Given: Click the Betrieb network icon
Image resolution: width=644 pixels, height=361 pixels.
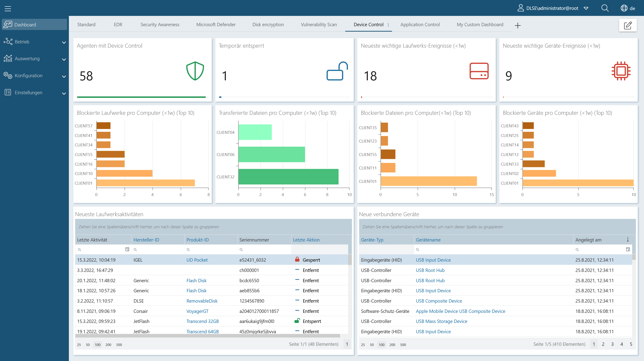Looking at the screenshot, I should point(8,42).
